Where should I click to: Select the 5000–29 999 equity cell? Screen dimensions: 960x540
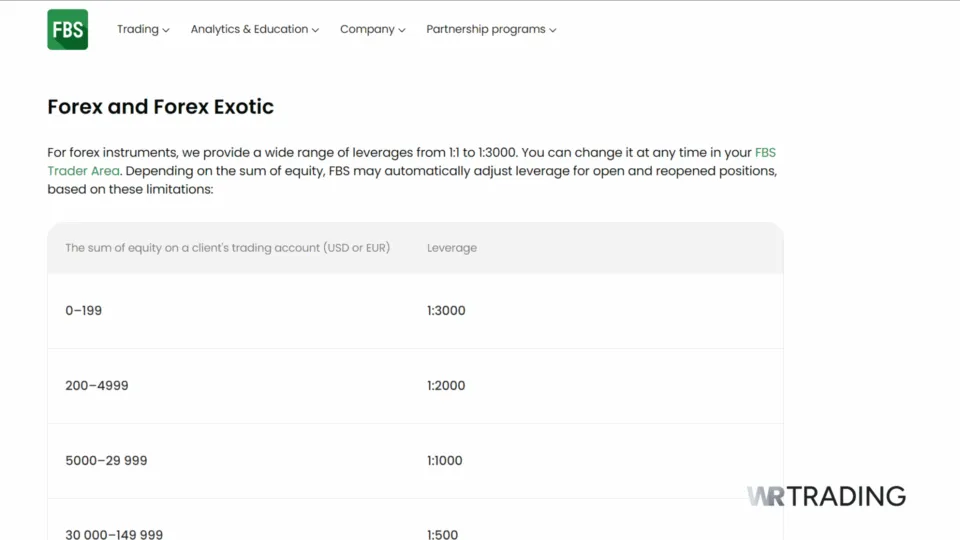point(106,460)
